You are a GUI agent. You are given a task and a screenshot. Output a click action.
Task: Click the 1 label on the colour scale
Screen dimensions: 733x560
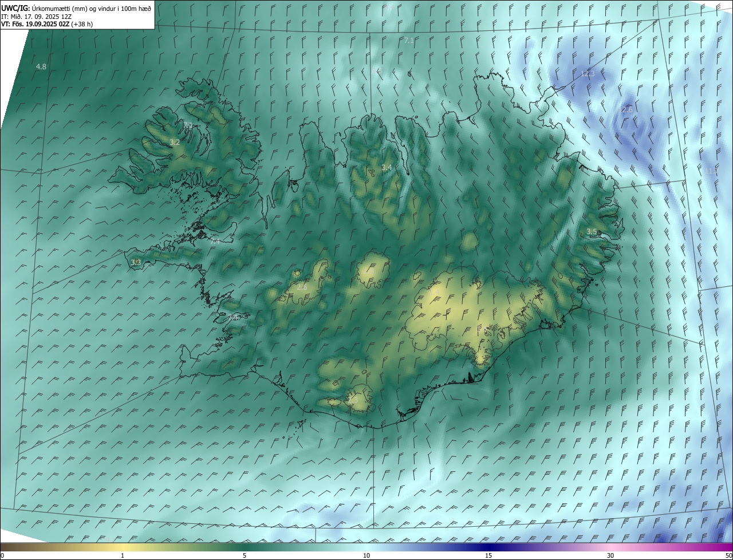[123, 555]
